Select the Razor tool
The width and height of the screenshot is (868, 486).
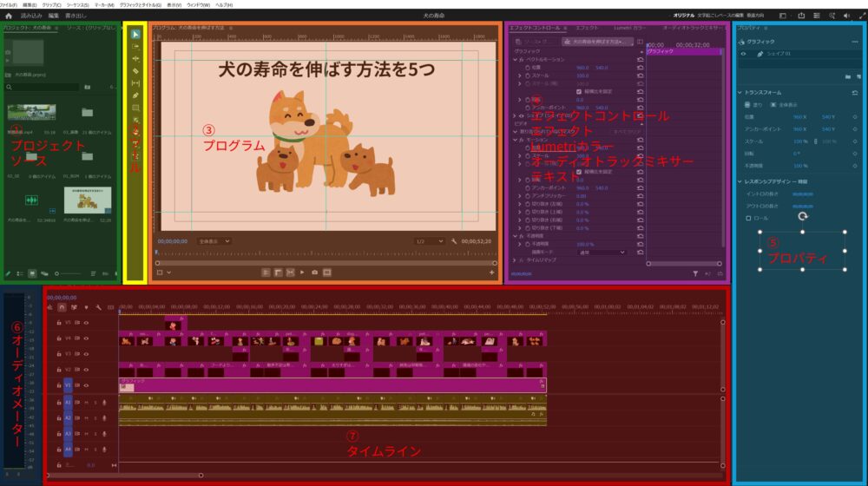coord(135,71)
